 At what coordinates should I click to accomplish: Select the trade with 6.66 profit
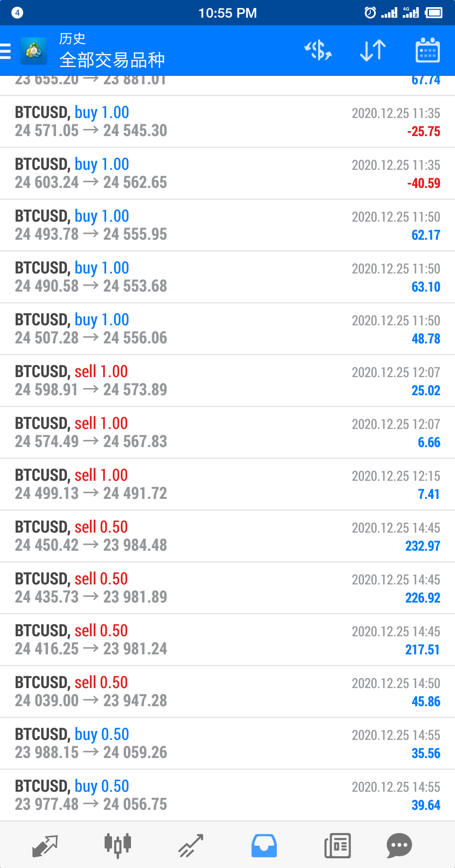tap(227, 433)
